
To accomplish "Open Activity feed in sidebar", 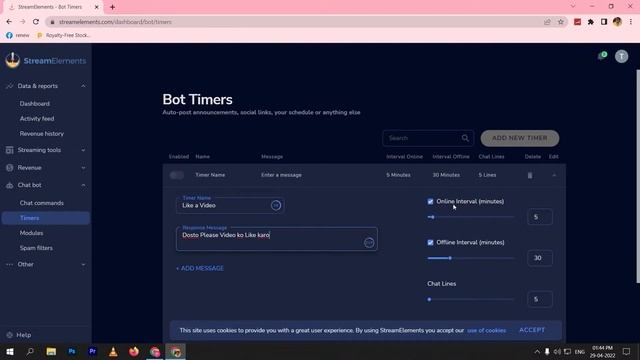I will 37,119.
